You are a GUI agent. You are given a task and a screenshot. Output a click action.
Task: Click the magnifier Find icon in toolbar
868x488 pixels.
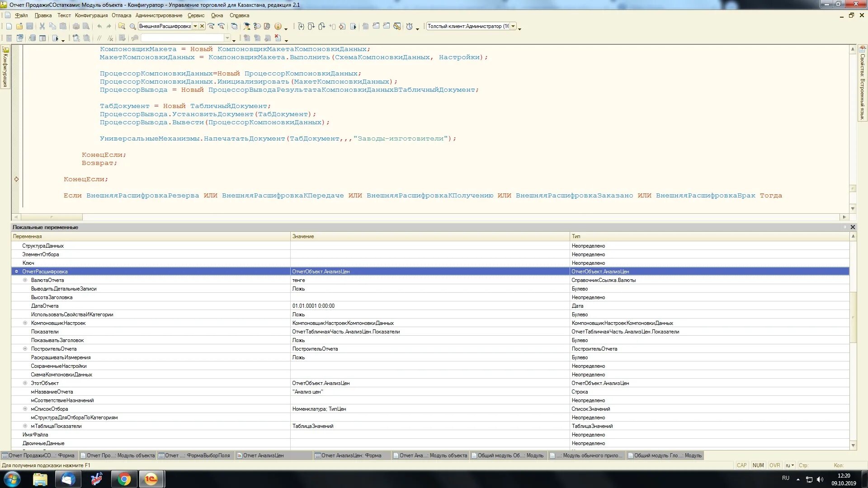tap(132, 26)
